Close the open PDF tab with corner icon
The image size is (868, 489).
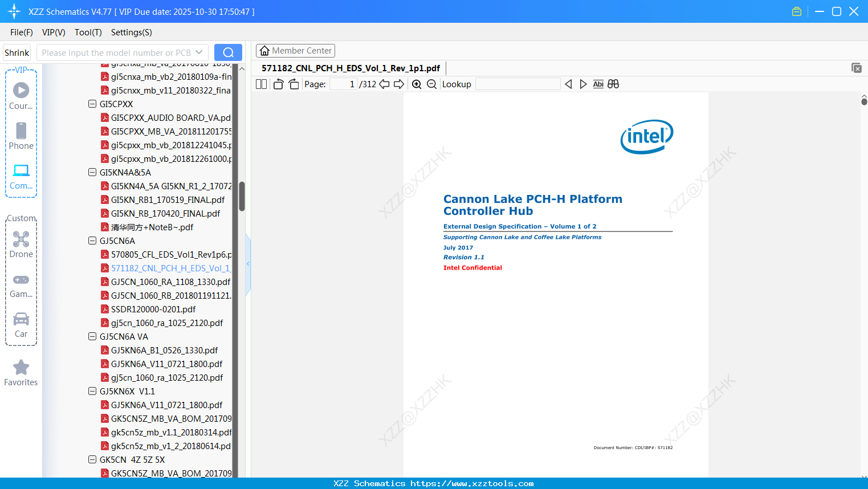tap(857, 68)
